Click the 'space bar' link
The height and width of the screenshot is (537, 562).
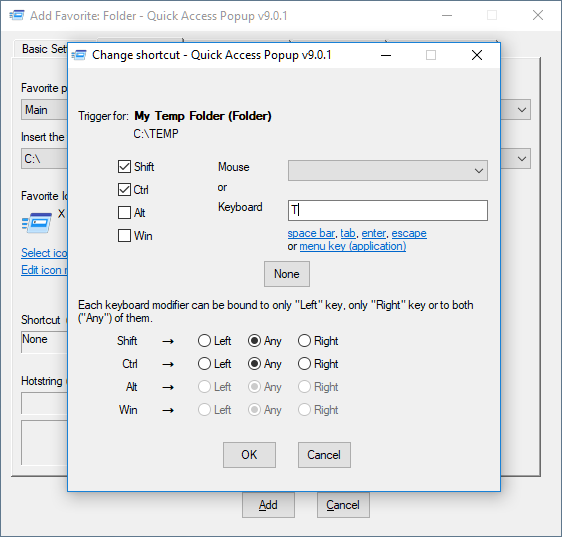311,233
